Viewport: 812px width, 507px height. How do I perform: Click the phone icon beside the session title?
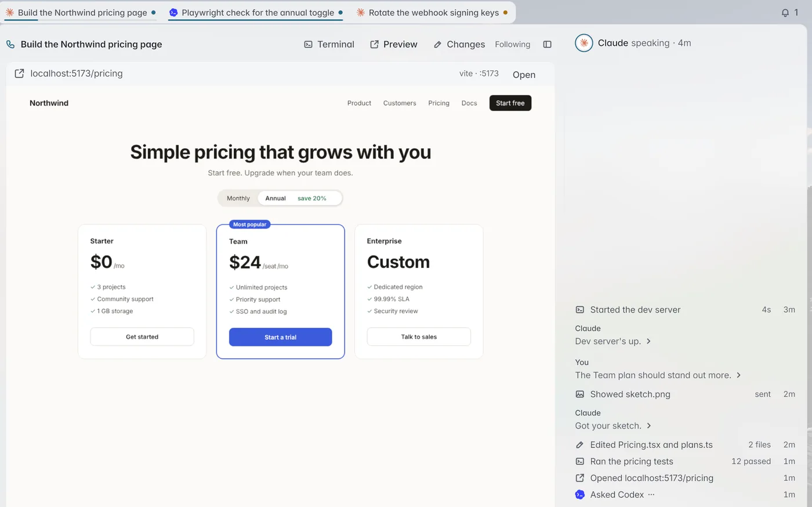10,44
